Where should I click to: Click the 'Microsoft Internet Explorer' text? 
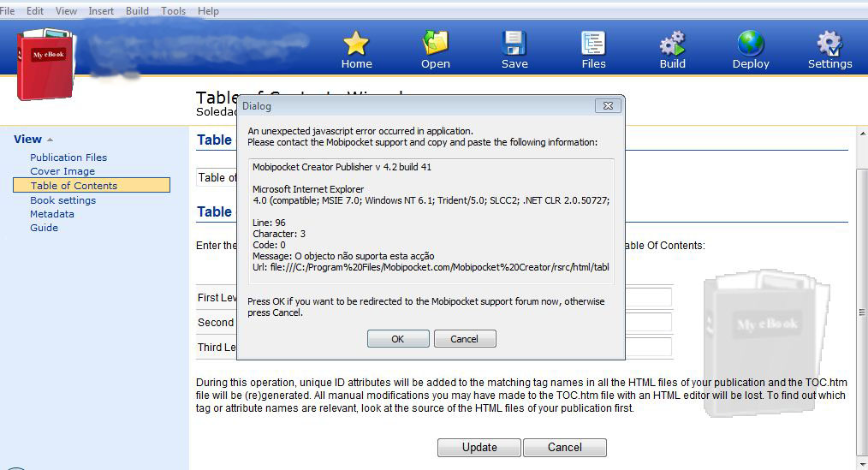[x=308, y=189]
